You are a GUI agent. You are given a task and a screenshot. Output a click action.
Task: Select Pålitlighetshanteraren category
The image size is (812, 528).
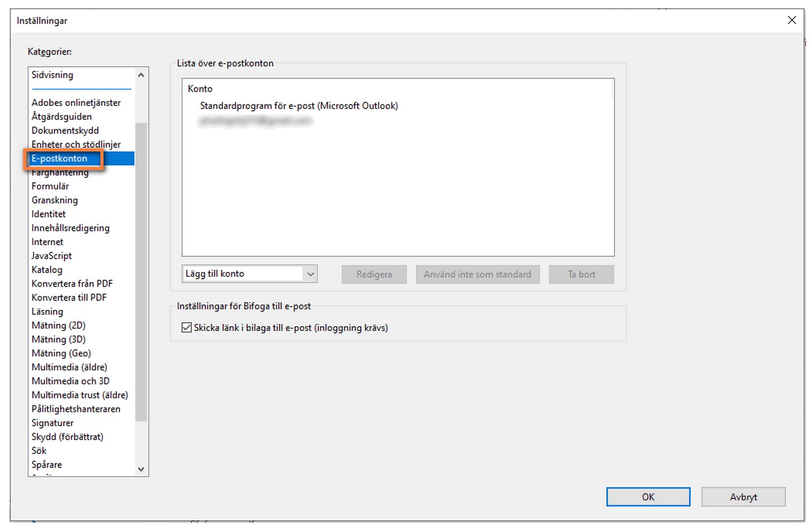coord(76,409)
